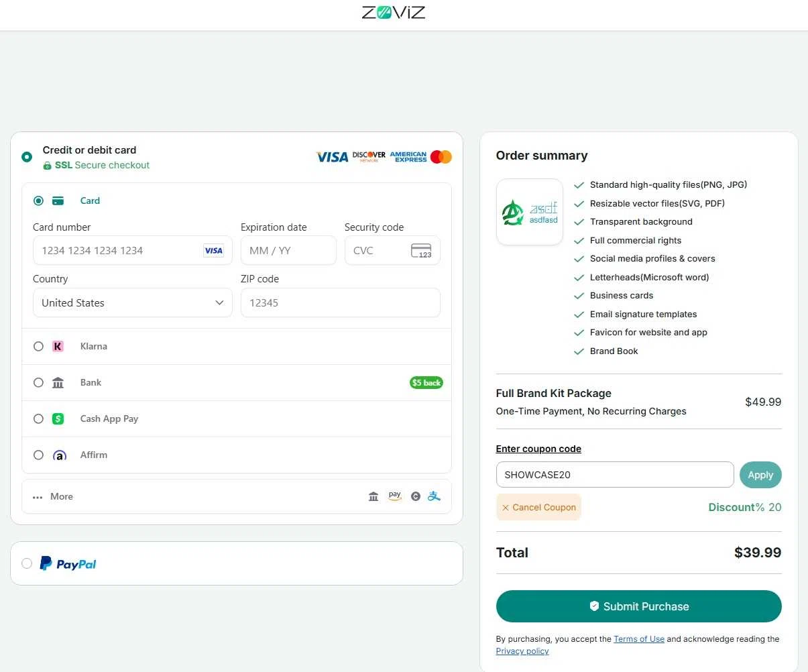Select the Card payment radio option
The image size is (808, 672).
click(x=38, y=201)
